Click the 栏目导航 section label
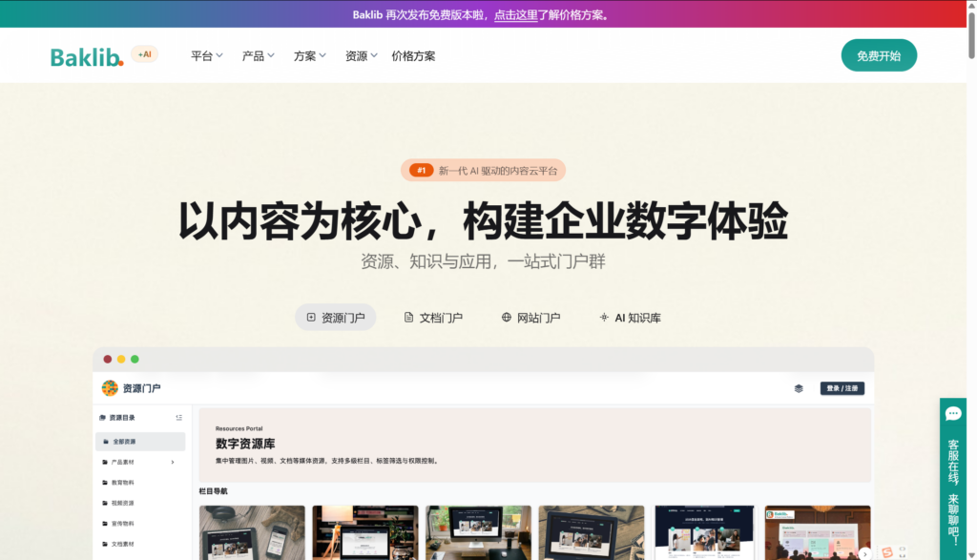 pos(213,491)
